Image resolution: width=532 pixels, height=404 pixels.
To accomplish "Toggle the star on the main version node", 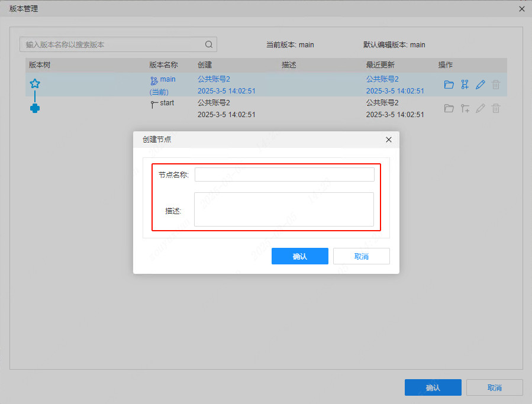I will click(35, 83).
